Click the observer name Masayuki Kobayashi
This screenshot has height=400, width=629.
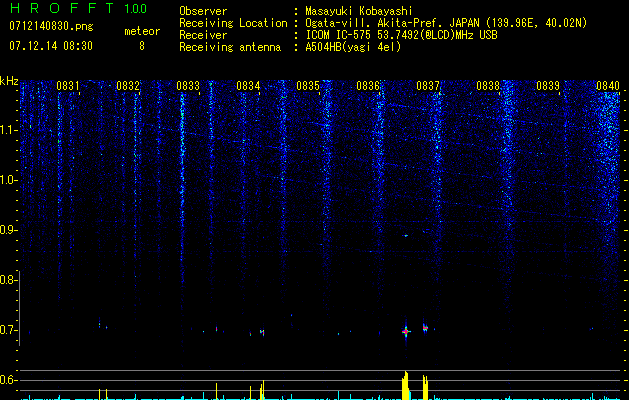click(x=359, y=11)
